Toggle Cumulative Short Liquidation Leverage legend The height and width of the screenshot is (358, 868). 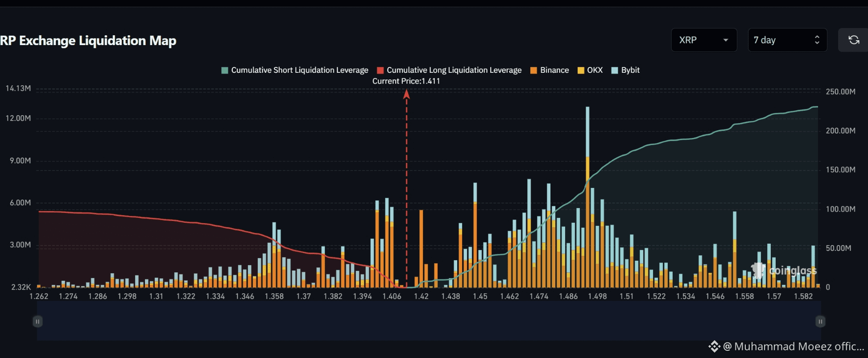pyautogui.click(x=295, y=70)
